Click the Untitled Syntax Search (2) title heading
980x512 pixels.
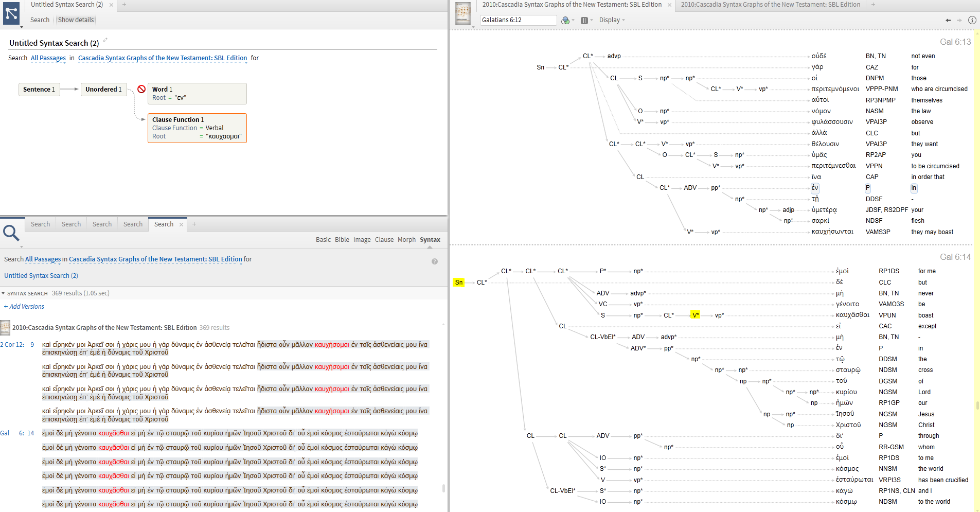point(54,43)
